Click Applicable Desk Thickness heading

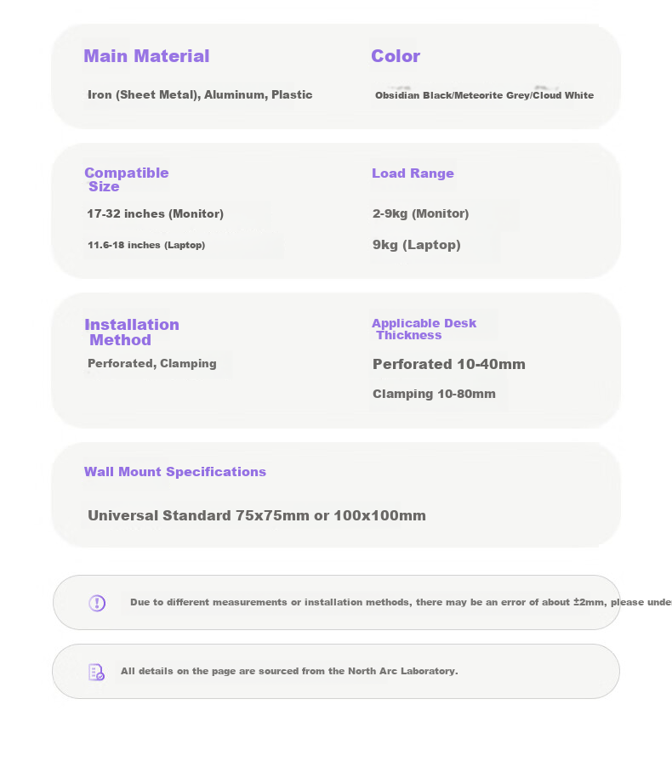(424, 329)
